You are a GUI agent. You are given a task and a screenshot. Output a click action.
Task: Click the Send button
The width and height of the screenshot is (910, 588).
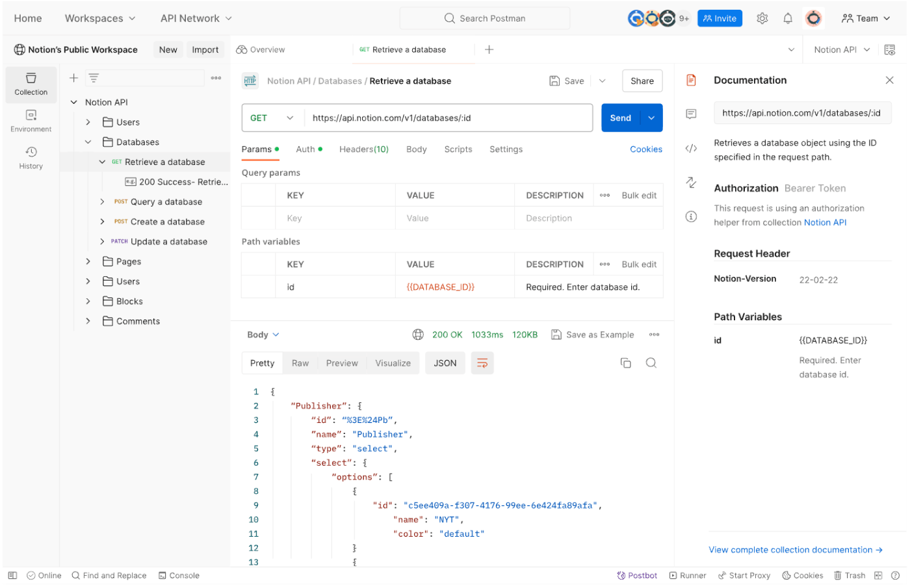[x=621, y=118]
